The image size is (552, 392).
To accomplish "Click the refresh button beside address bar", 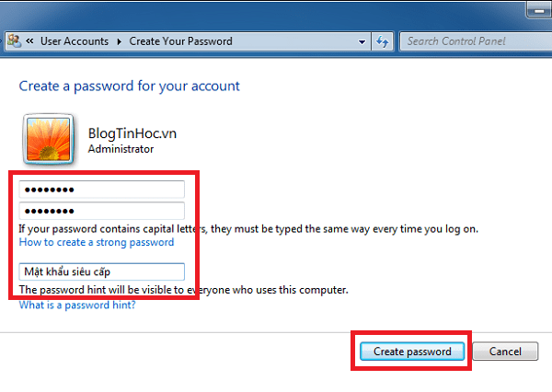I will click(x=383, y=41).
